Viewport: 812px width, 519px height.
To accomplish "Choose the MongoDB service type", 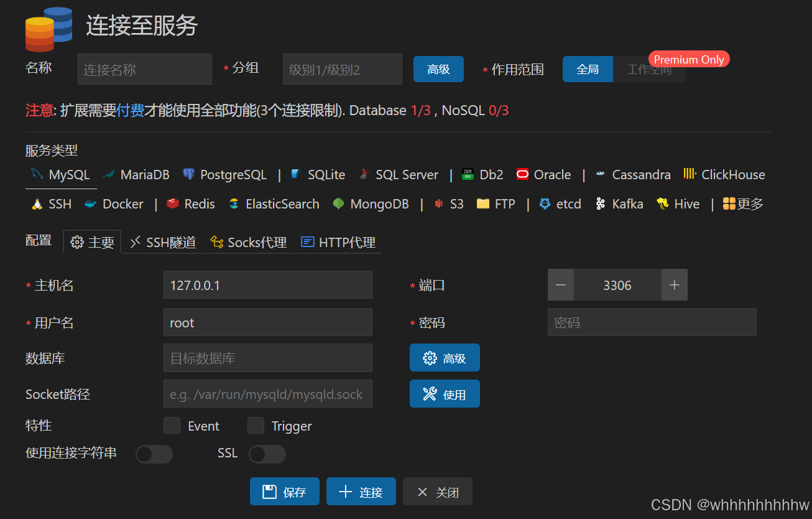I will click(371, 204).
